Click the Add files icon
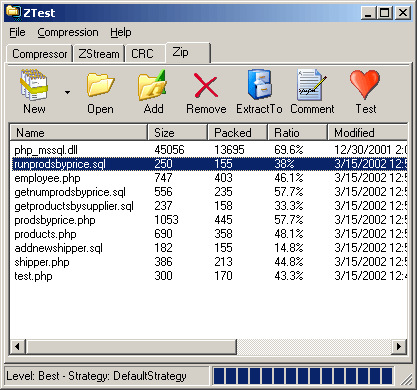This screenshot has width=417, height=390. click(152, 85)
